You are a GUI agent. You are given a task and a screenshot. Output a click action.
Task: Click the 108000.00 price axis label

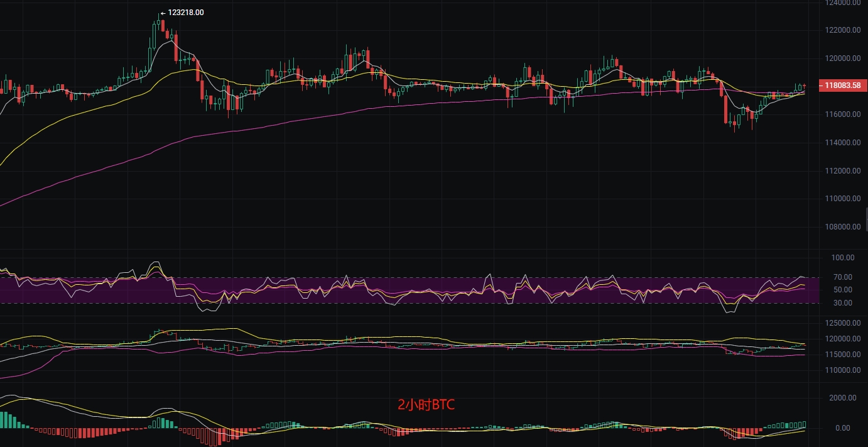pos(843,227)
